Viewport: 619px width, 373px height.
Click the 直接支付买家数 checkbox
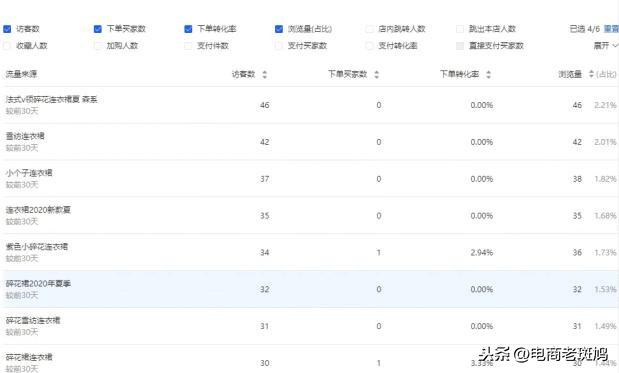(460, 46)
